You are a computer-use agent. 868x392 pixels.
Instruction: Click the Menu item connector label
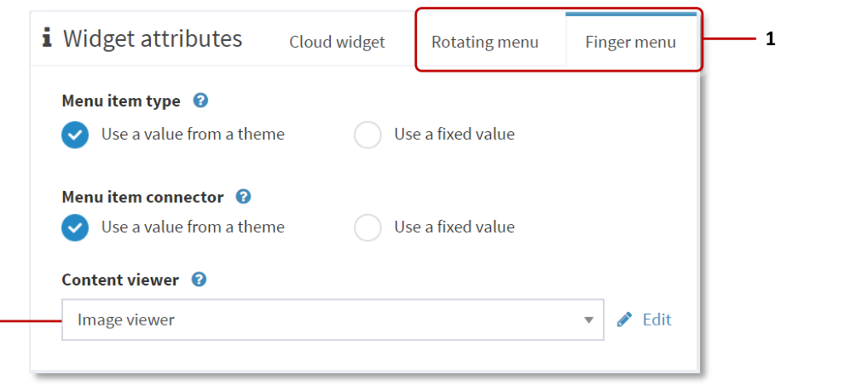pyautogui.click(x=142, y=197)
